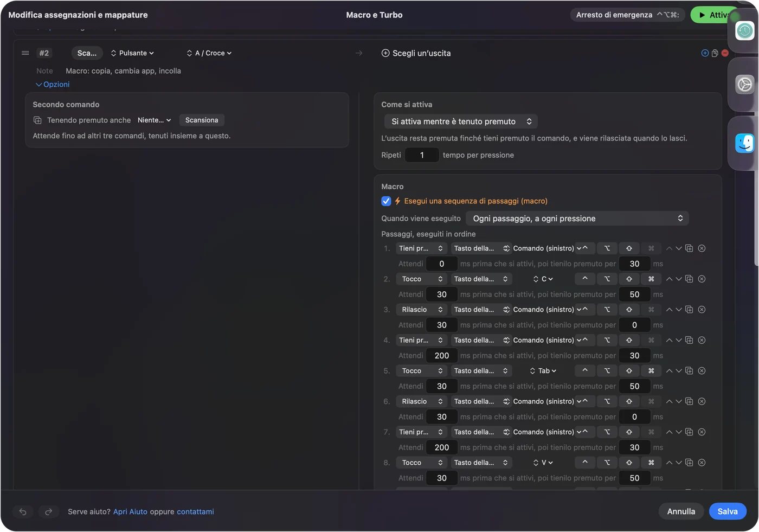Collapse the 'Opzioni' disclosure
The image size is (759, 532).
click(x=53, y=85)
